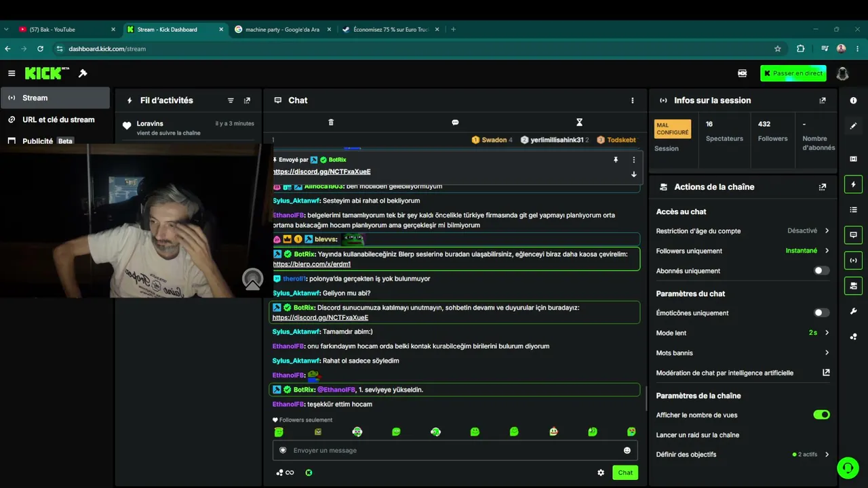Viewport: 868px width, 488px height.
Task: Click Passer en direct button
Action: coord(793,73)
